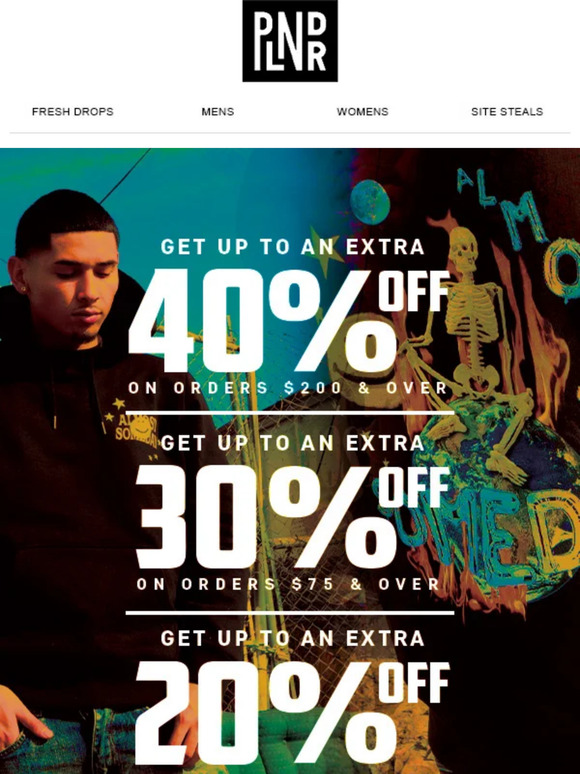Click the PLNDR logo
This screenshot has width=580, height=774.
(x=290, y=41)
